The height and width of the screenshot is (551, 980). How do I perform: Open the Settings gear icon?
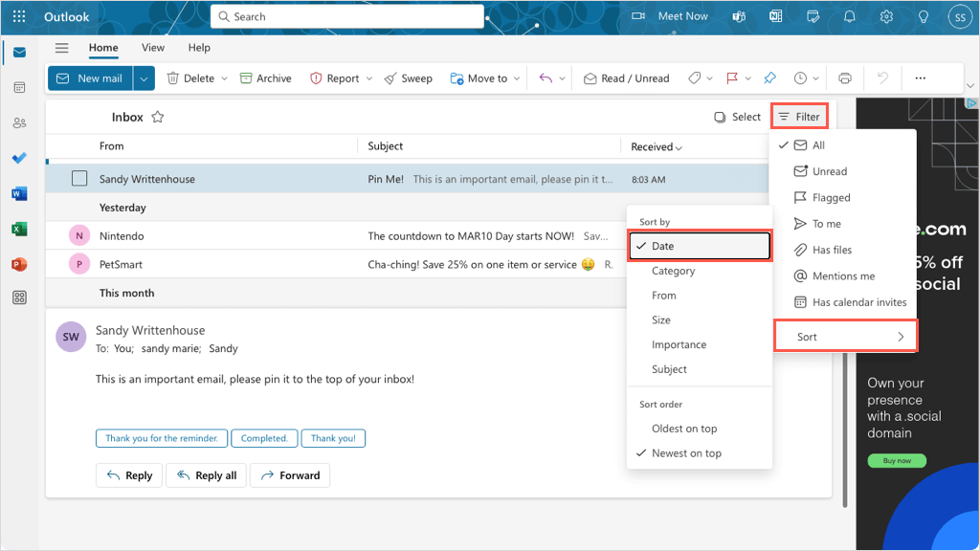click(x=886, y=16)
